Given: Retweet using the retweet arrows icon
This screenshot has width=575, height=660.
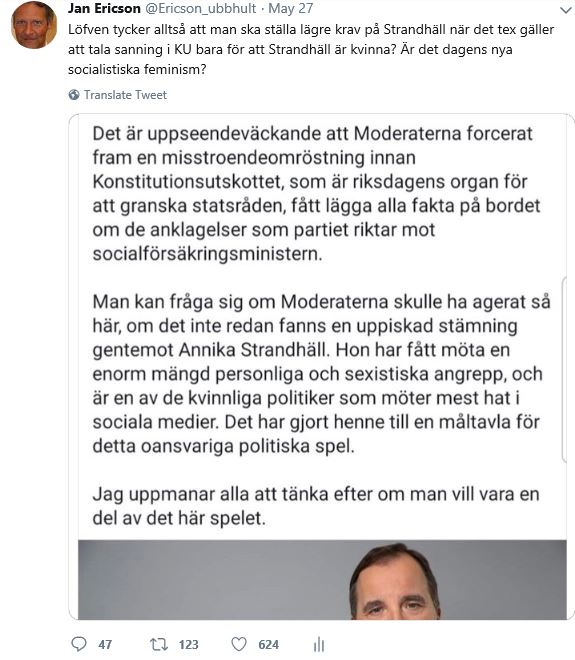Looking at the screenshot, I should [x=159, y=644].
